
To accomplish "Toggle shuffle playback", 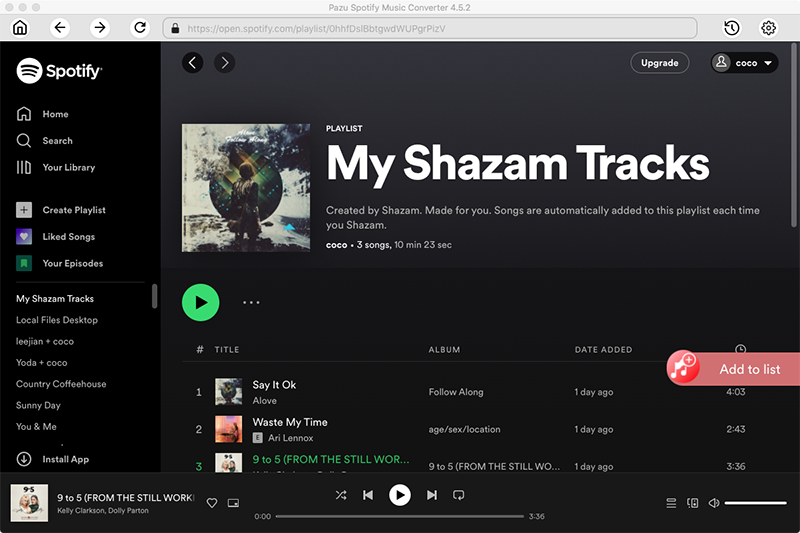I will click(341, 495).
